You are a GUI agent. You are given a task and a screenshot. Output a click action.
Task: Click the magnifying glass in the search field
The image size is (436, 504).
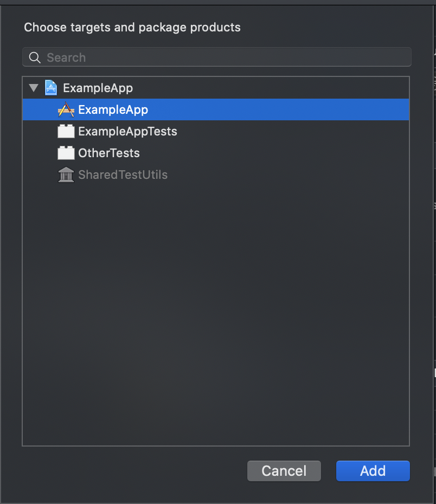coord(34,57)
